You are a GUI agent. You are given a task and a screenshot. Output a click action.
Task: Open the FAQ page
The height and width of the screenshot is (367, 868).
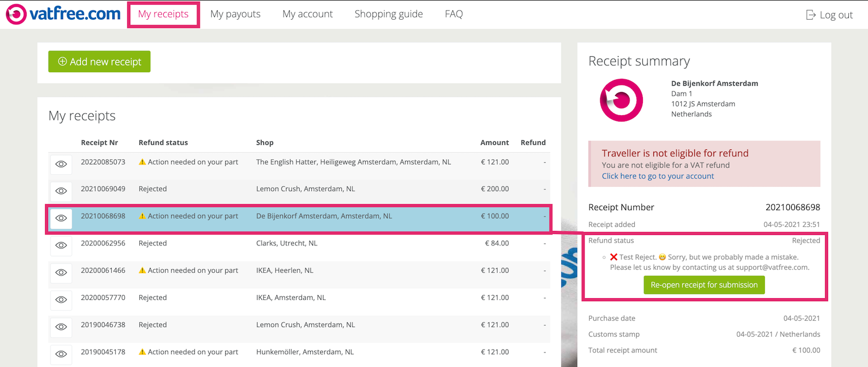[454, 14]
